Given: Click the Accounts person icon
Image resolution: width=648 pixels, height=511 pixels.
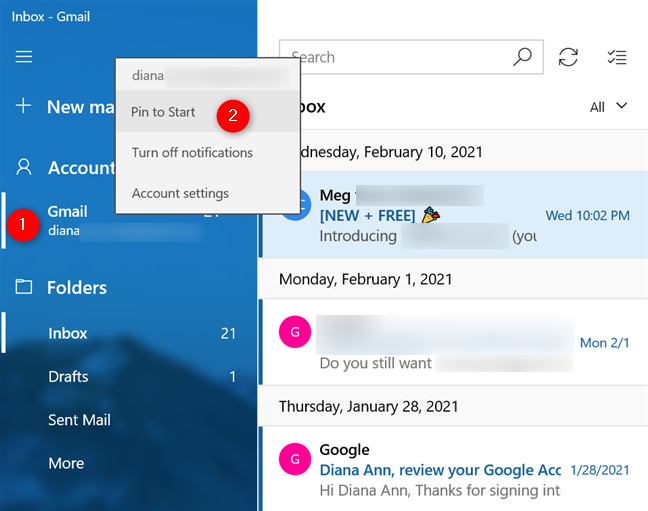Looking at the screenshot, I should (24, 167).
